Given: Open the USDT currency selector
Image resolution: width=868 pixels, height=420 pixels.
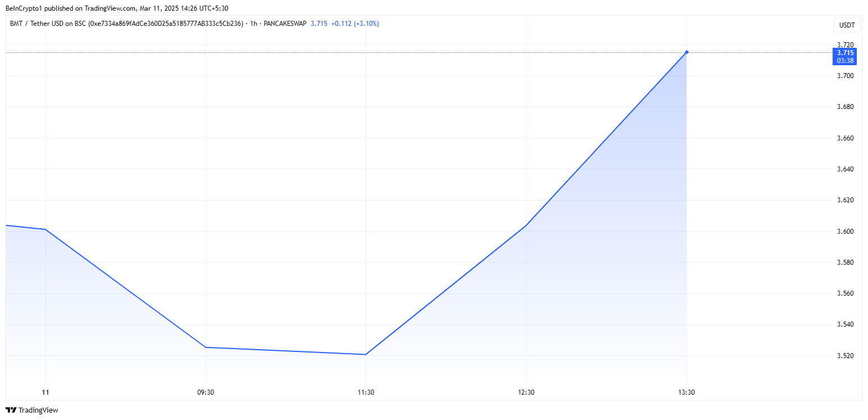Looking at the screenshot, I should pyautogui.click(x=847, y=25).
